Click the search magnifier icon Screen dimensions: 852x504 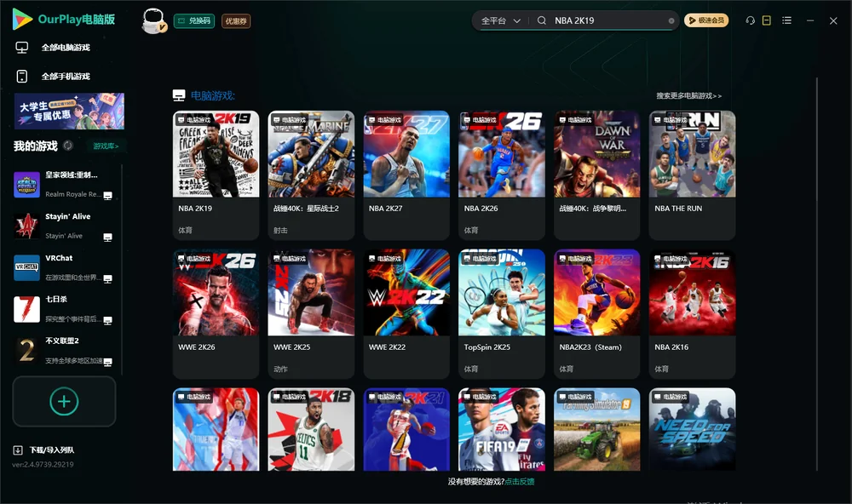point(541,20)
